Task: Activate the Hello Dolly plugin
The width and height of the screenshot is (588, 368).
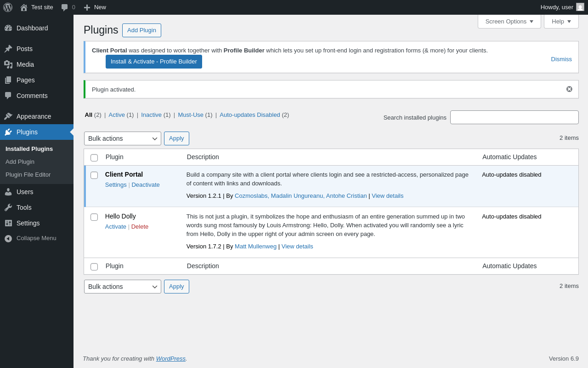Action: click(x=116, y=227)
